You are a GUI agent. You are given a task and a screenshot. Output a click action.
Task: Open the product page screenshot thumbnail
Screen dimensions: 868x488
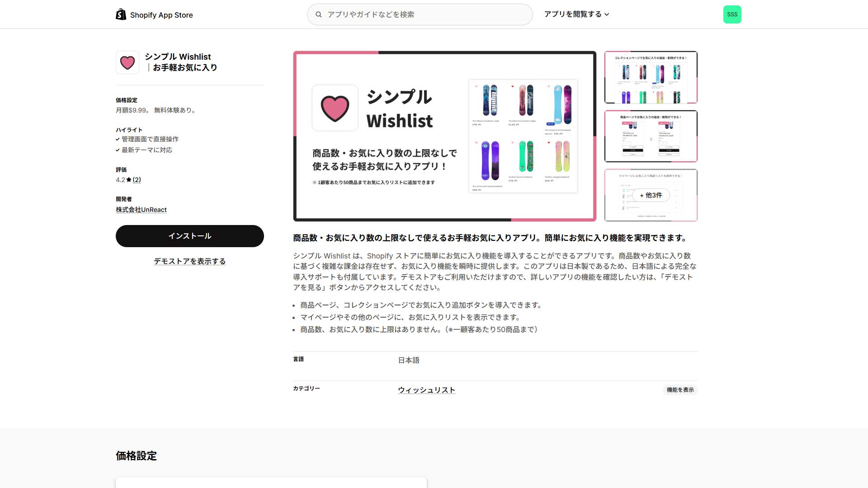[651, 136]
